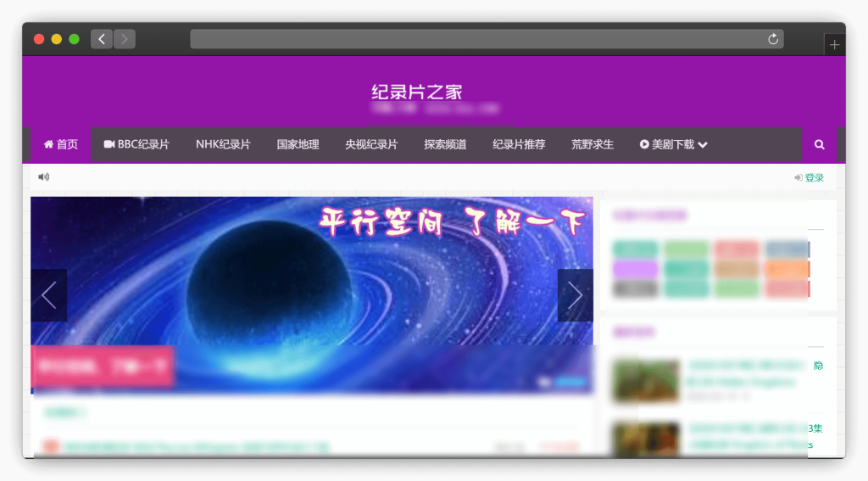Show next slide with right carousel arrow
Viewport: 868px width, 481px height.
pyautogui.click(x=576, y=295)
